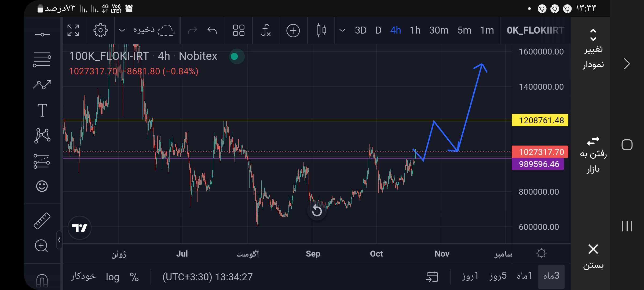The image size is (644, 290).
Task: Click the TradingView logo badge
Action: click(80, 228)
